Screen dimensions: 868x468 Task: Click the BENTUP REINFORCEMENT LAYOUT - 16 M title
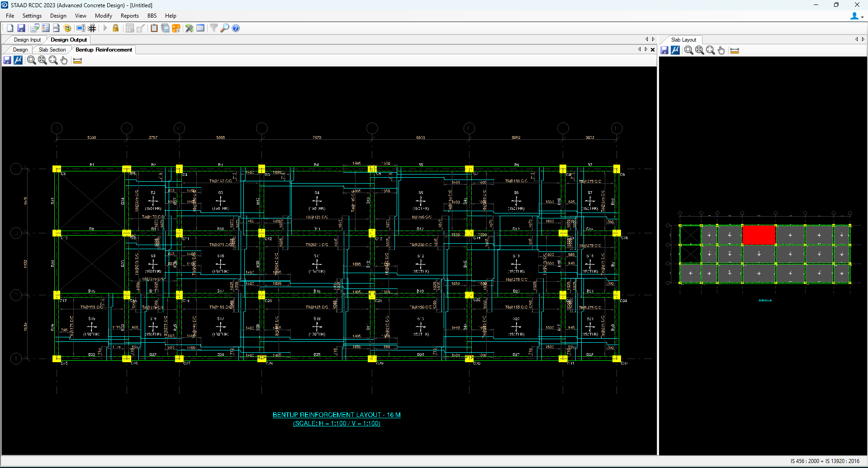(337, 415)
